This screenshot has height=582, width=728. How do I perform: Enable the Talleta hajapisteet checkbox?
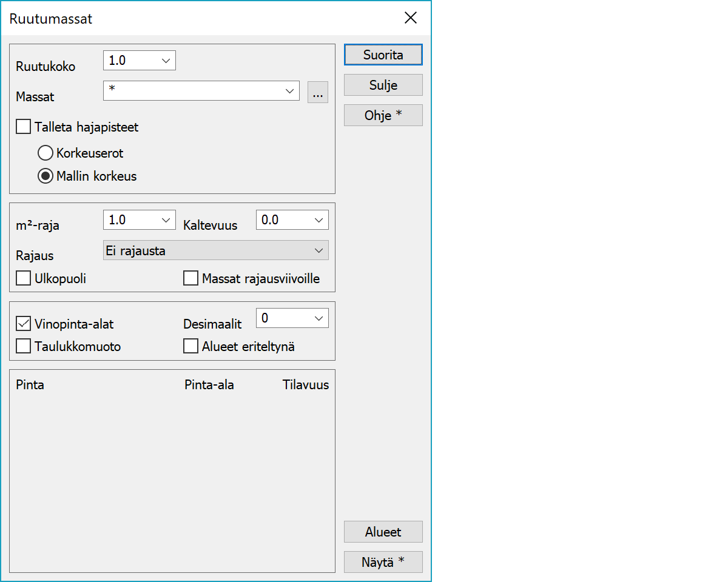pyautogui.click(x=24, y=127)
